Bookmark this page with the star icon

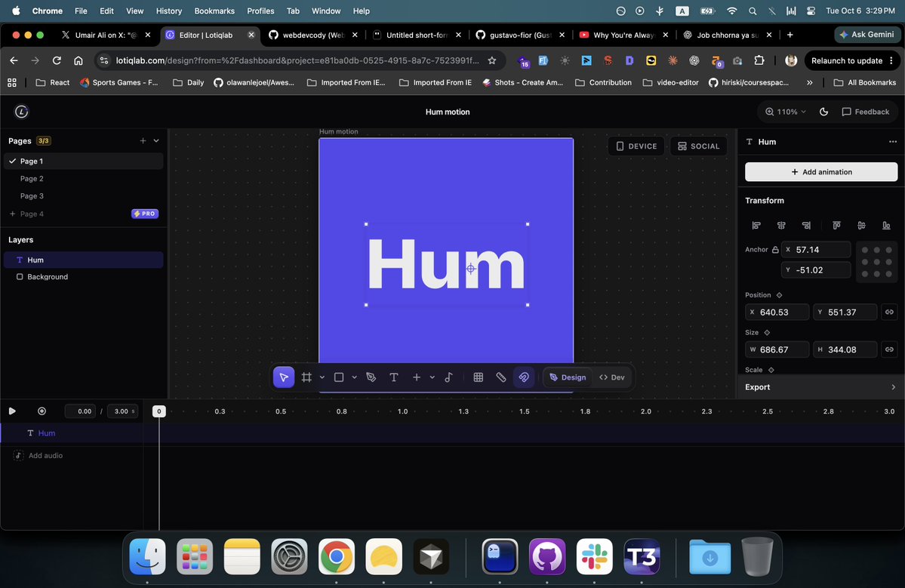[x=491, y=60]
